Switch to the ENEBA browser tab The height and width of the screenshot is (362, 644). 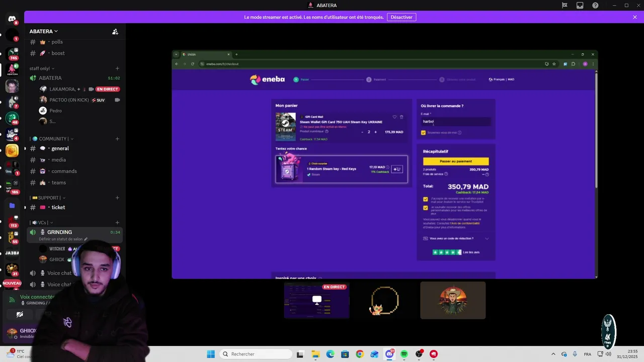coord(206,54)
